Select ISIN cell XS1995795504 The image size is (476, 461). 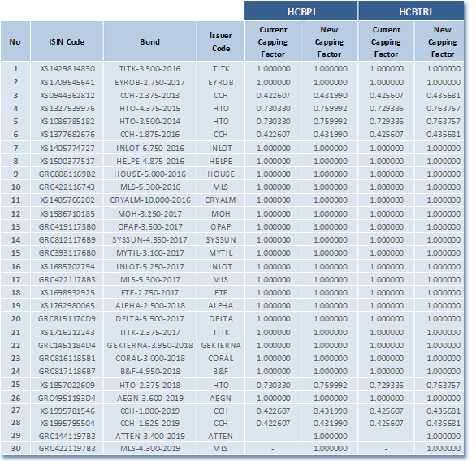click(67, 423)
